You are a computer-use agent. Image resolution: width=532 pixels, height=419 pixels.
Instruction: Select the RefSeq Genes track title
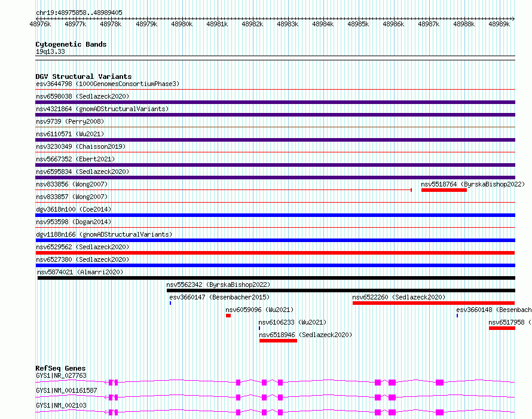[60, 368]
